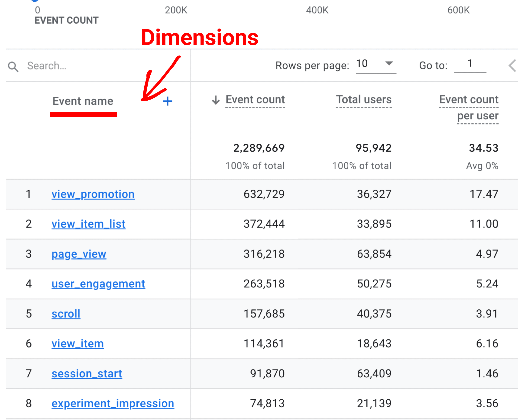This screenshot has width=518, height=420.
Task: Sort by the Total users column header
Action: pos(363,100)
